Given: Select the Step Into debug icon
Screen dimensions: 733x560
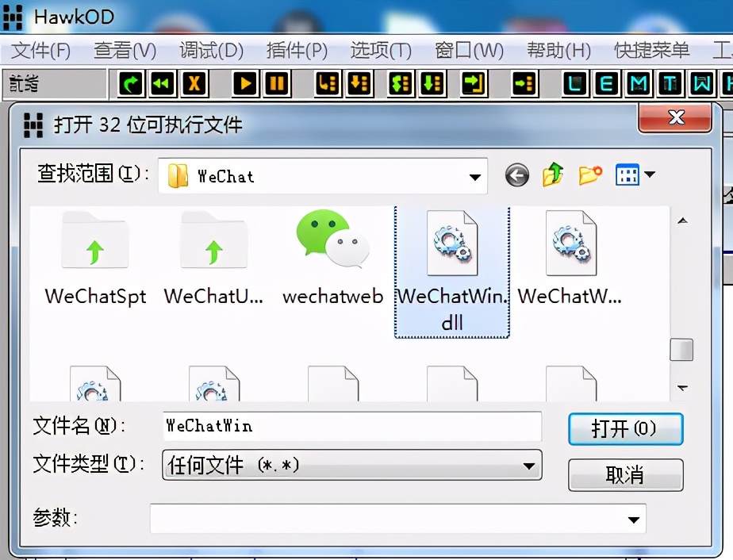Looking at the screenshot, I should click(328, 83).
